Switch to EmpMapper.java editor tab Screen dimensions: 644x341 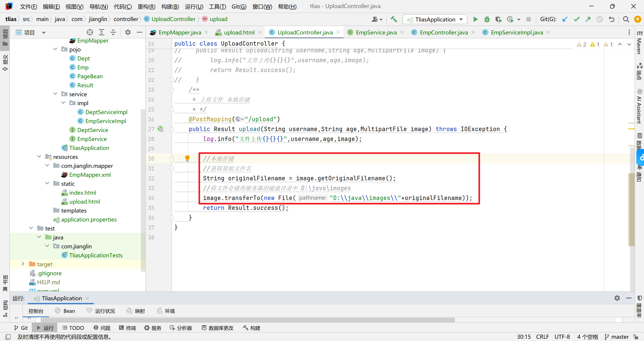click(x=179, y=32)
